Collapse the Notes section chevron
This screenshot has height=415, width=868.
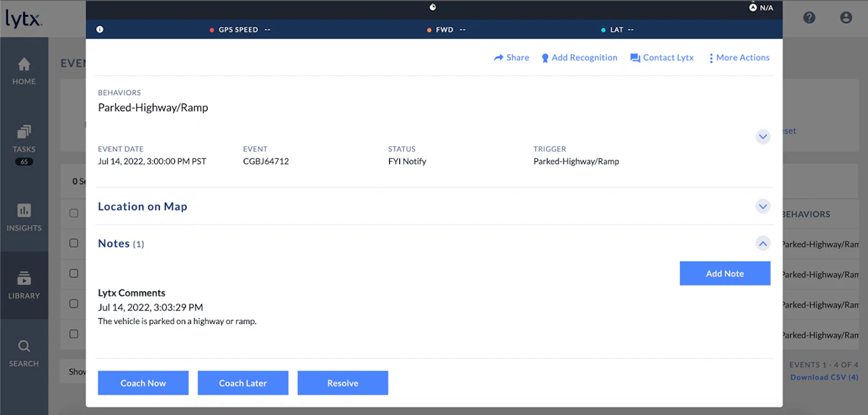click(x=762, y=244)
